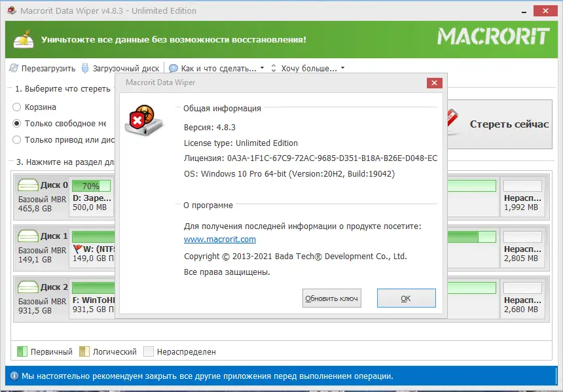The image size is (563, 392).
Task: Select the 2,680 MB unallocated block
Action: (x=522, y=298)
